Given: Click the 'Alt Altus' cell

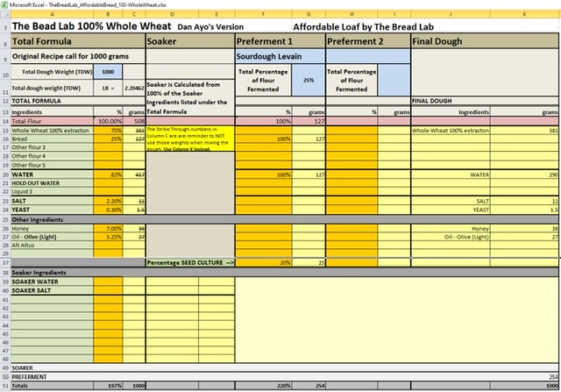Looking at the screenshot, I should 53,246.
